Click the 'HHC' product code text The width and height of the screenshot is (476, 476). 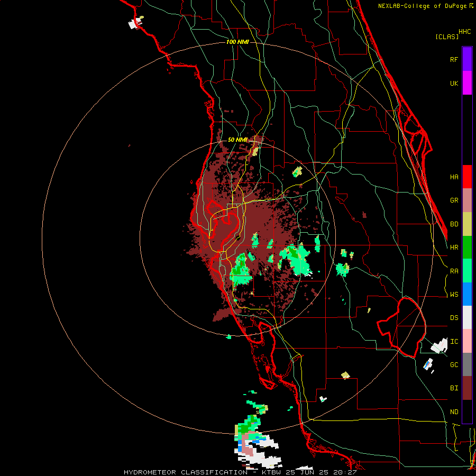tap(464, 32)
